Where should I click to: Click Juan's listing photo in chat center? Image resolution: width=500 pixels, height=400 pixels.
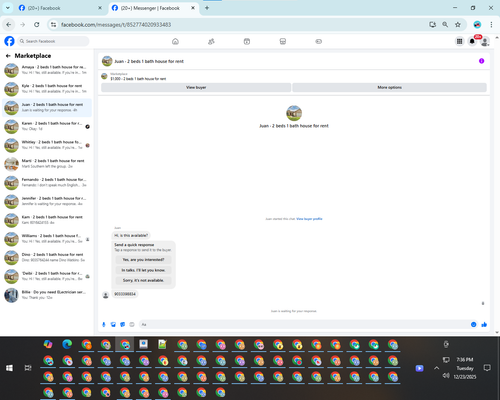point(294,113)
